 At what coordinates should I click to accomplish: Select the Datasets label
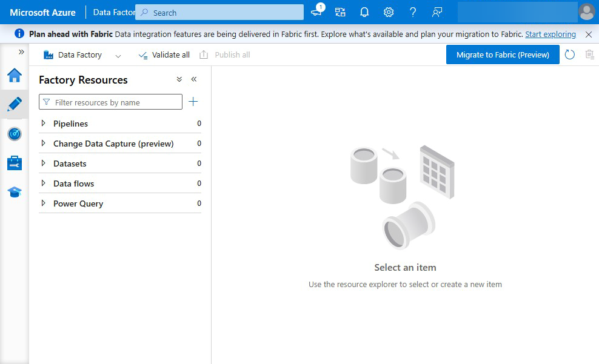point(70,164)
